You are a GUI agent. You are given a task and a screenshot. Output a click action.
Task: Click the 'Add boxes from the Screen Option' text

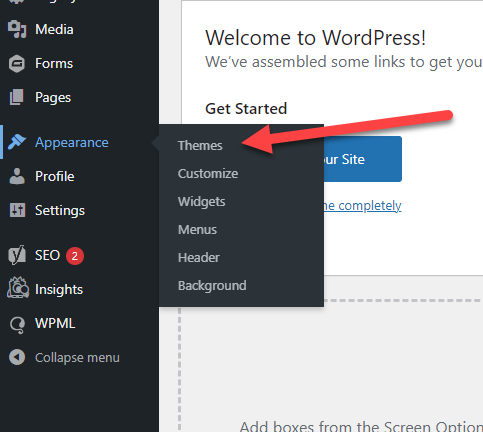coord(361,426)
